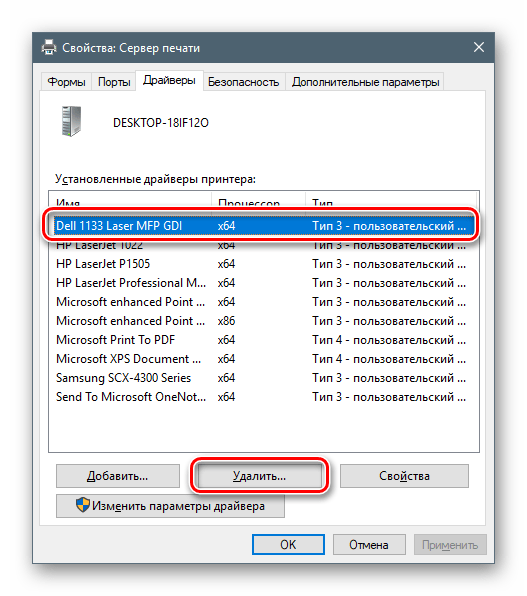Viewport: 527px width, 596px height.
Task: Click Тип 4 cell for XPS Document
Action: coord(389,359)
